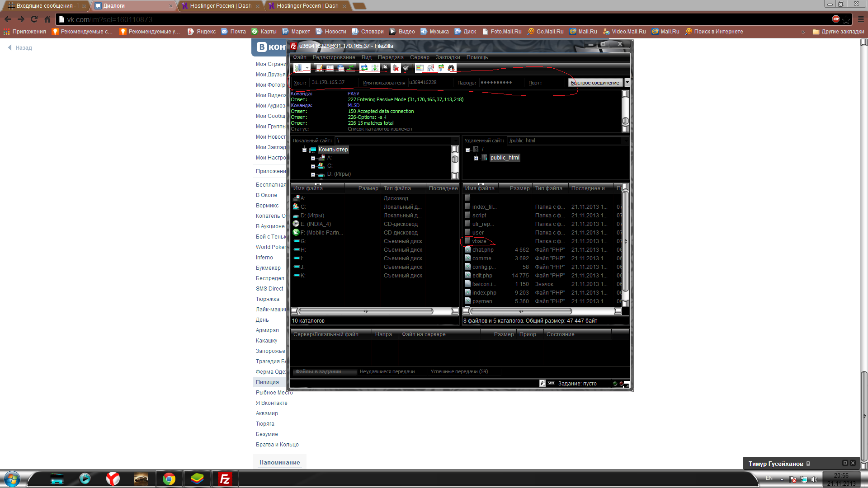Toggle local directory tree display
The width and height of the screenshot is (868, 488).
click(x=330, y=68)
